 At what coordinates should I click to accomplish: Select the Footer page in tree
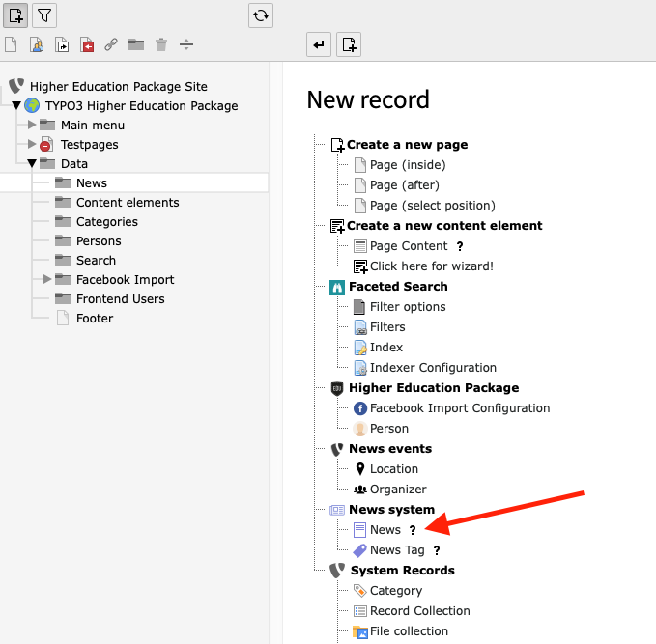coord(95,319)
